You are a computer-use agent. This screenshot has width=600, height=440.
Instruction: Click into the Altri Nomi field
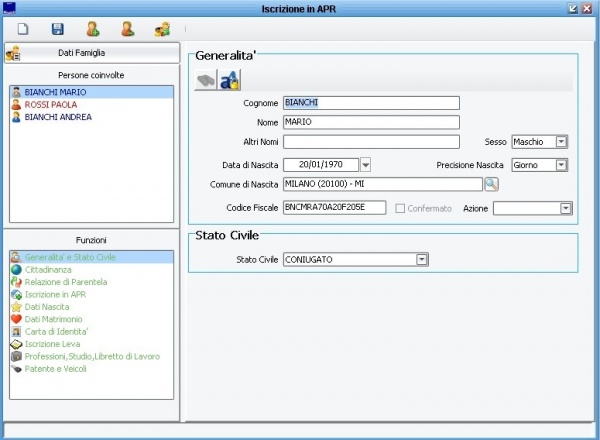[371, 142]
